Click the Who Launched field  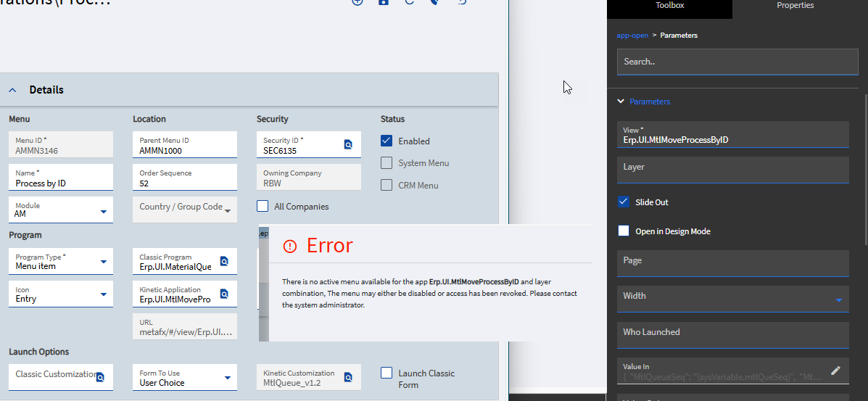point(733,335)
